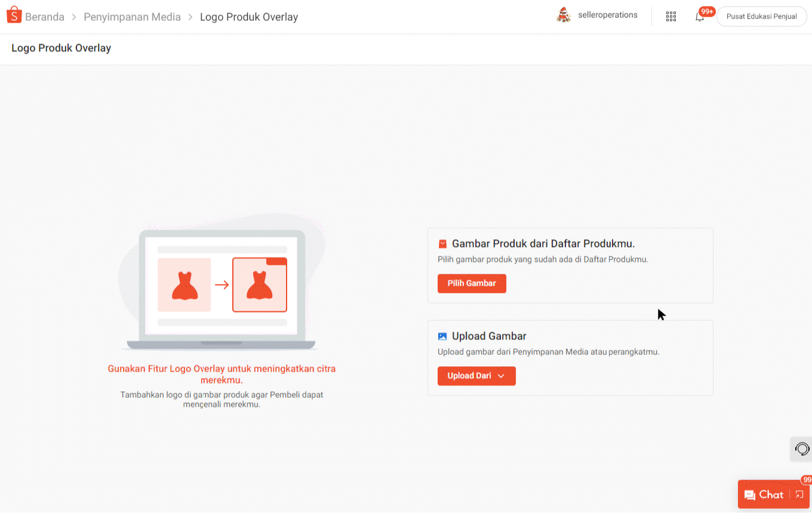Click the shopping bag icon beside Gambar Produk

(442, 244)
